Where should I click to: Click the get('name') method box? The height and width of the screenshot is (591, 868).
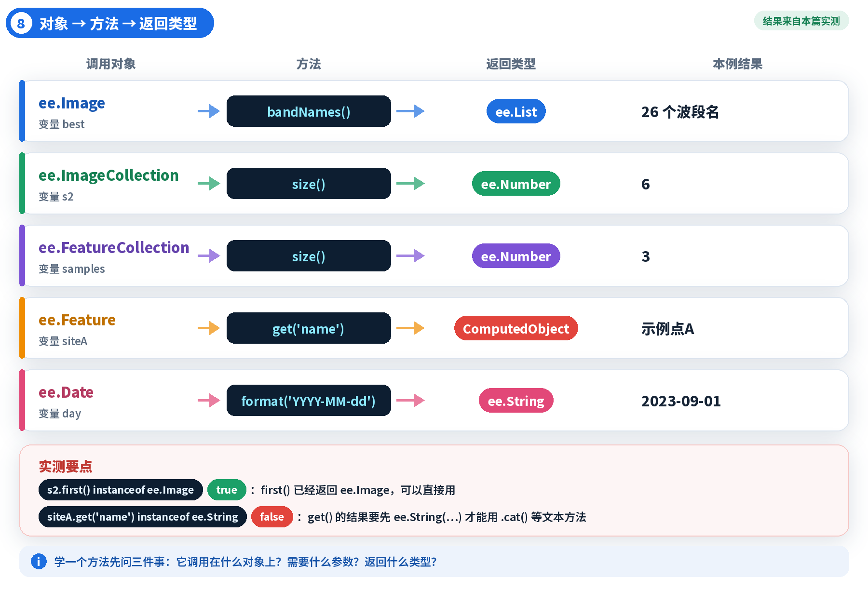[x=309, y=328]
